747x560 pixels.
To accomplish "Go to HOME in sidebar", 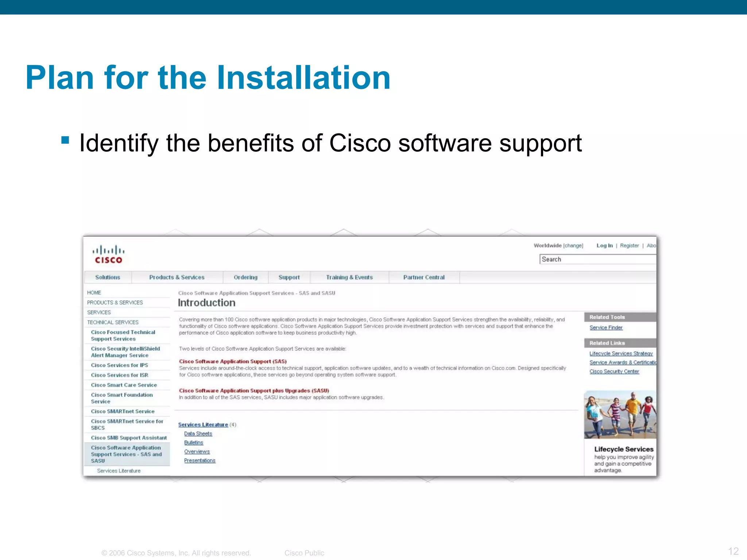I will (x=94, y=292).
